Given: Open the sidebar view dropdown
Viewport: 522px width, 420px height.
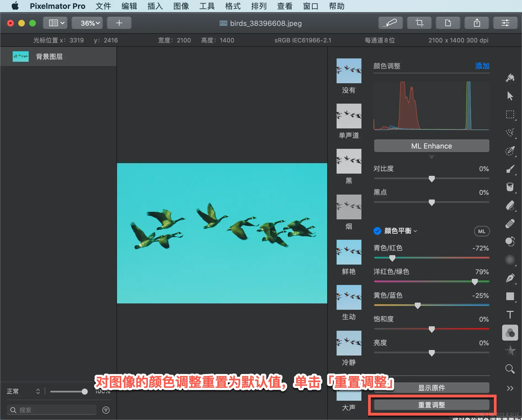Looking at the screenshot, I should click(x=55, y=23).
